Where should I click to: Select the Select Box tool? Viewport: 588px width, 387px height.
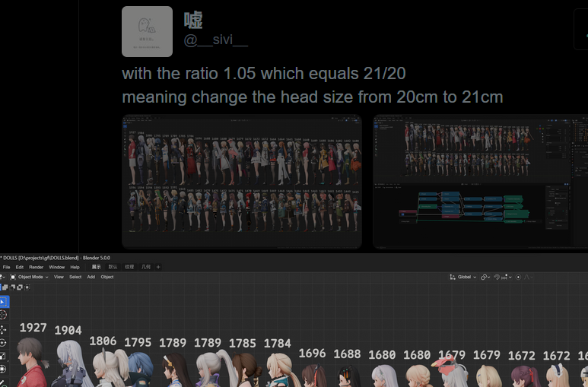point(3,301)
